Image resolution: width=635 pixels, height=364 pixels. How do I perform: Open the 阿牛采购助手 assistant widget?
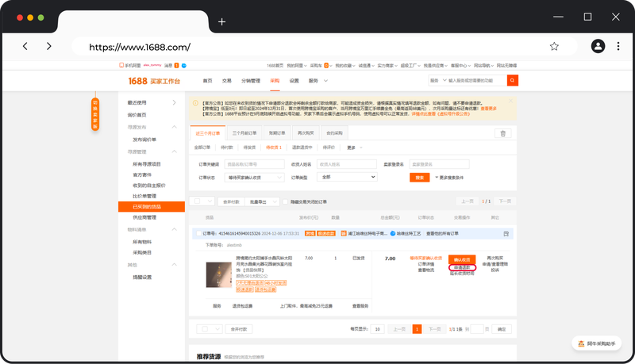pyautogui.click(x=596, y=343)
